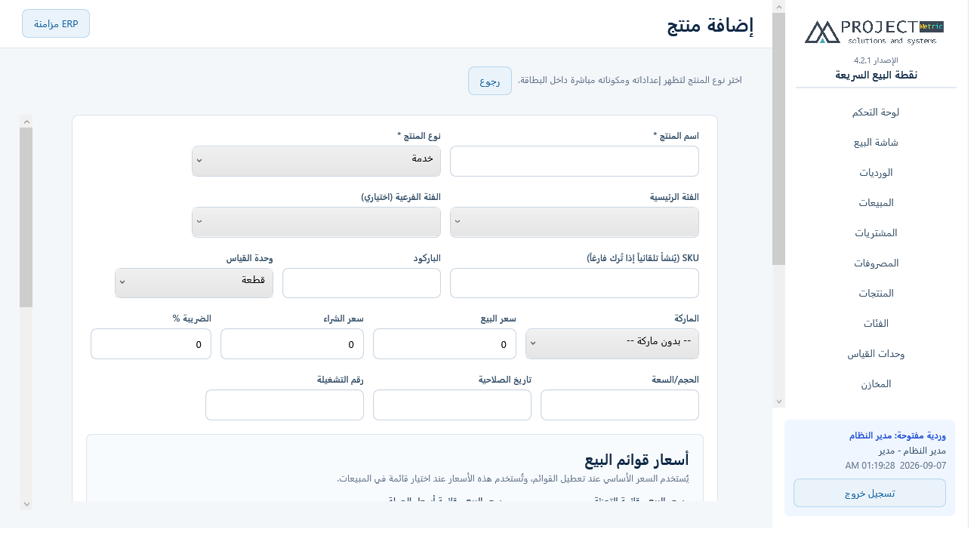The width and height of the screenshot is (980, 557).
Task: Open المصروفات in the sidebar
Action: click(x=876, y=263)
